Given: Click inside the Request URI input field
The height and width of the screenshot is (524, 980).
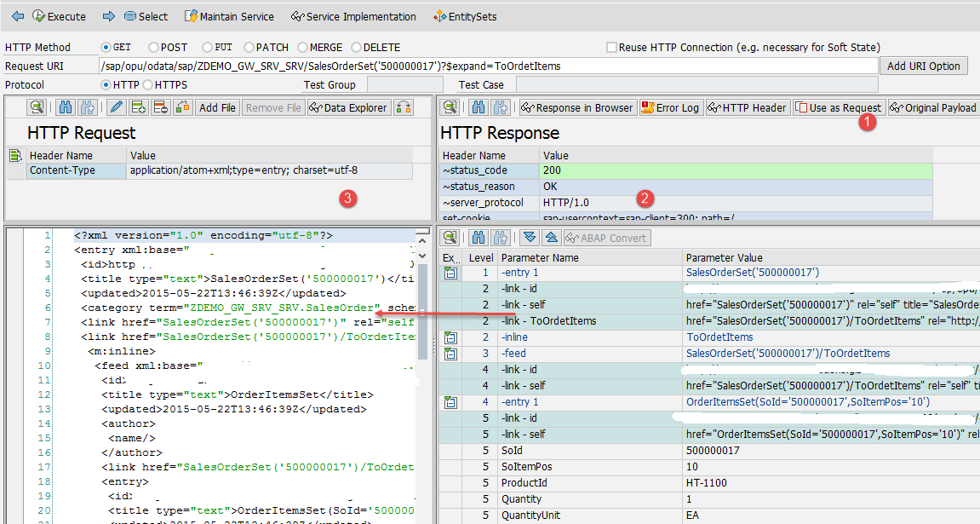Looking at the screenshot, I should coord(485,66).
